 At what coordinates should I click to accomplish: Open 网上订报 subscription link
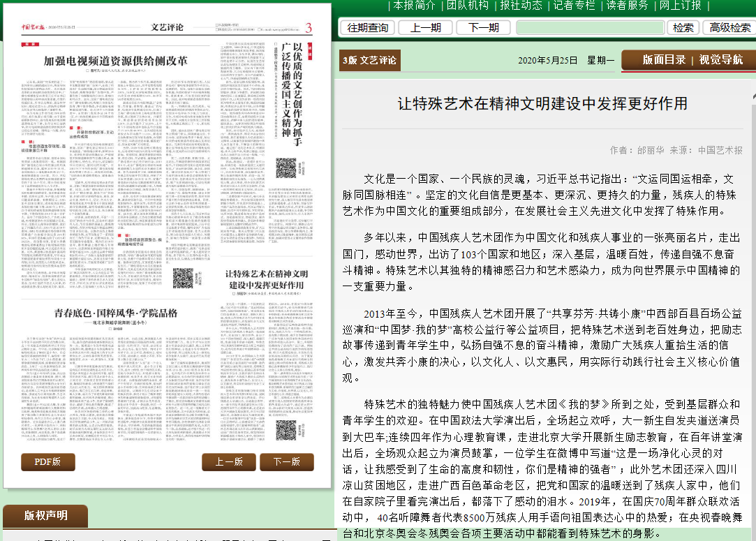point(681,6)
